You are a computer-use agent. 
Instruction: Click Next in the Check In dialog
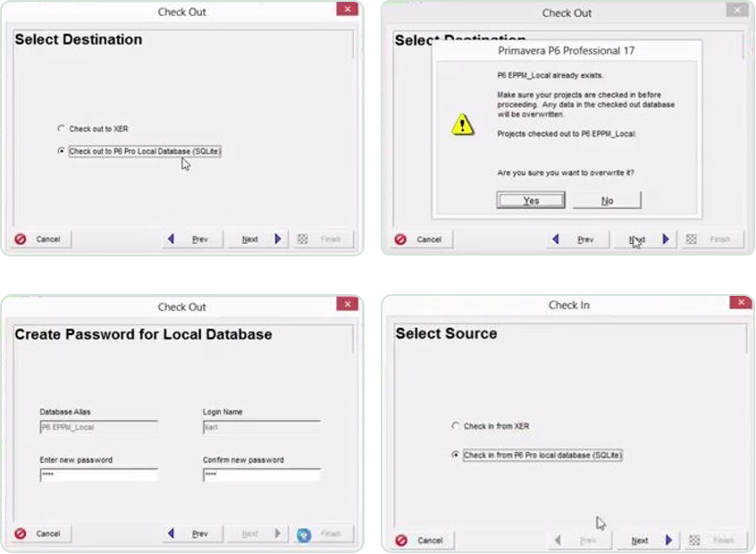pyautogui.click(x=648, y=541)
